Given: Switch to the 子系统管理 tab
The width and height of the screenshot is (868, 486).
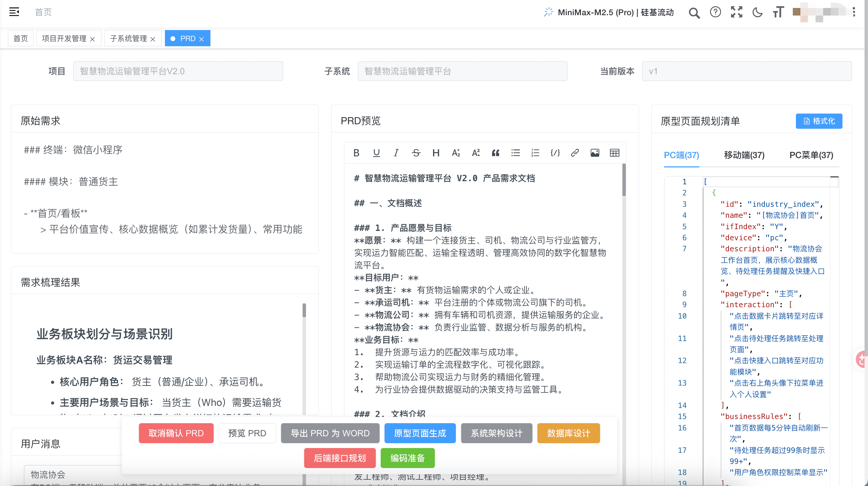Looking at the screenshot, I should pos(128,38).
